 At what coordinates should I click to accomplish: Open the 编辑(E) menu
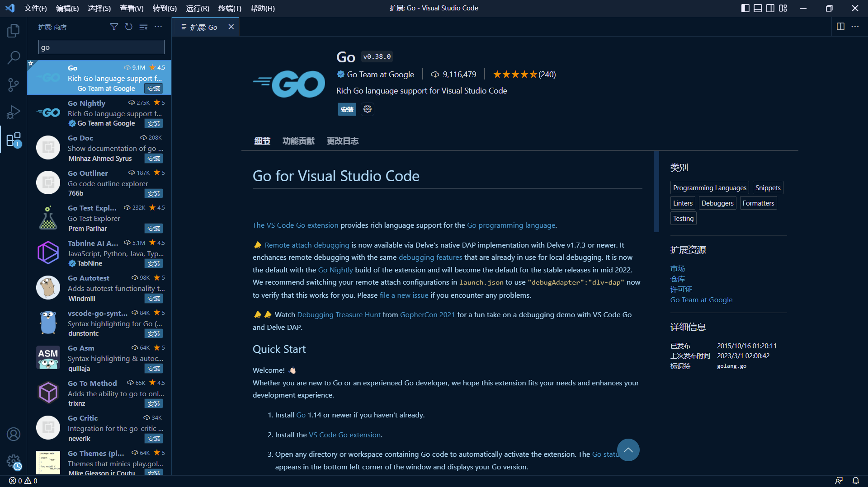[x=67, y=8]
